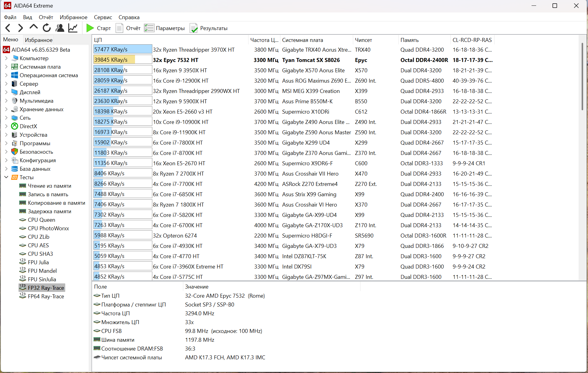Open the Сервис menu
This screenshot has height=373, width=588.
[103, 17]
